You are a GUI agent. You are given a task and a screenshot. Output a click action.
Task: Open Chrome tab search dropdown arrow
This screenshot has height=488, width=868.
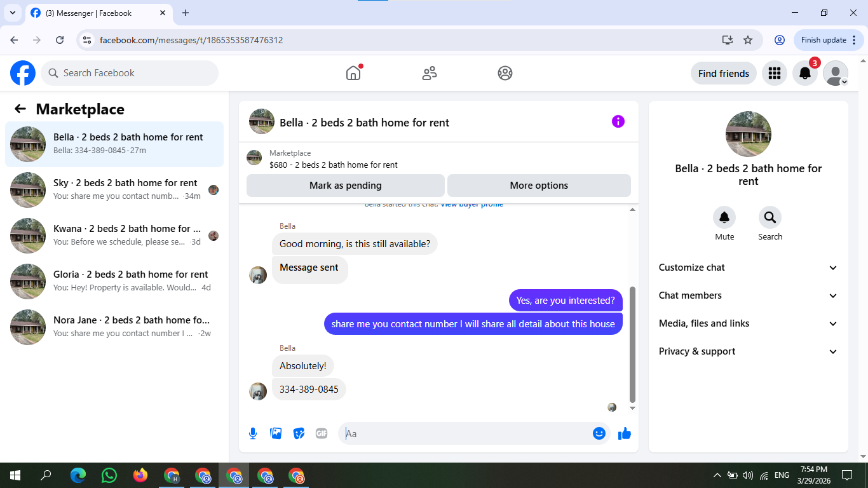click(12, 13)
